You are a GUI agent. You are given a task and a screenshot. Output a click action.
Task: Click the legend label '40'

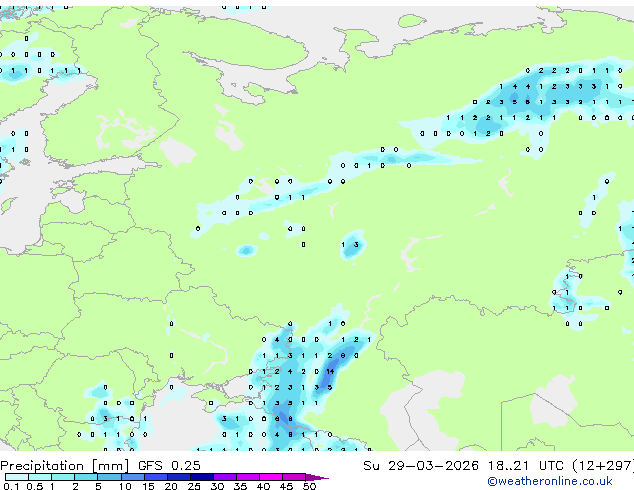[263, 486]
